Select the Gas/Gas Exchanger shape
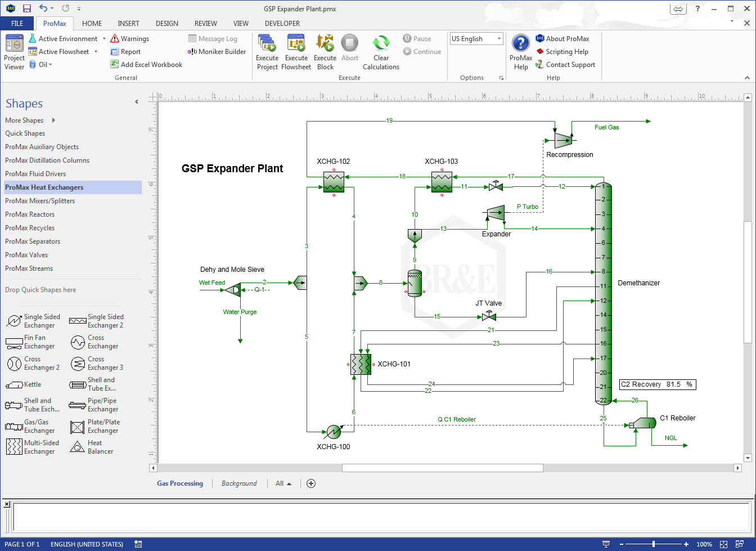Viewport: 756px width, 551px height. (x=30, y=426)
